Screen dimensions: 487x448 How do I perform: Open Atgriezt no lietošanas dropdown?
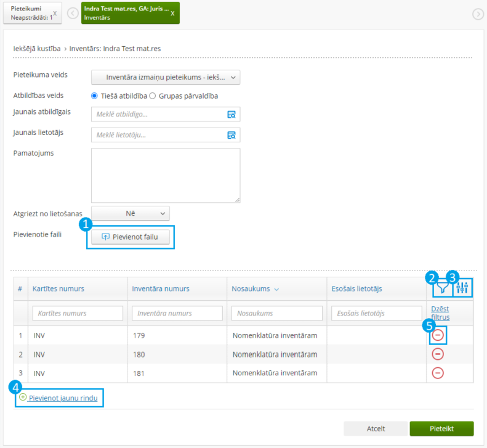(131, 214)
